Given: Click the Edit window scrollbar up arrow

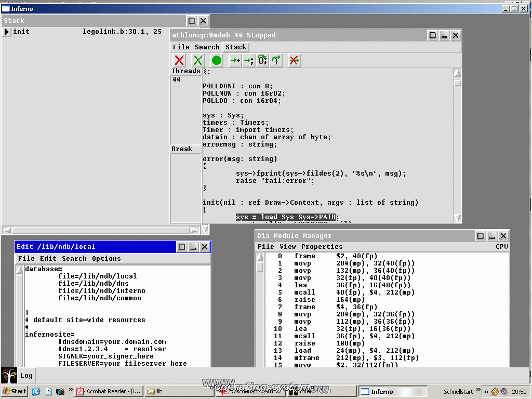Looking at the screenshot, I should pos(19,270).
